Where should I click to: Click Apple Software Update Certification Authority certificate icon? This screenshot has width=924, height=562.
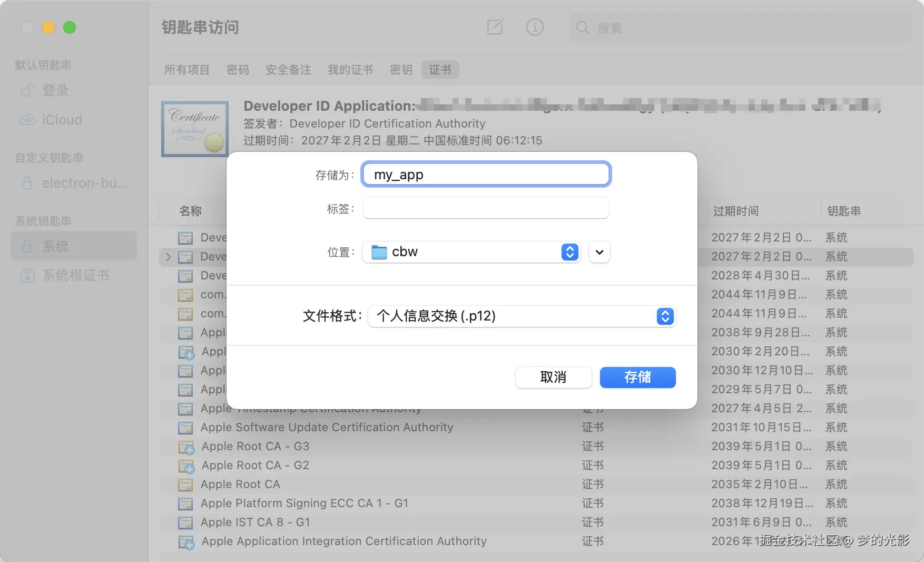point(185,428)
